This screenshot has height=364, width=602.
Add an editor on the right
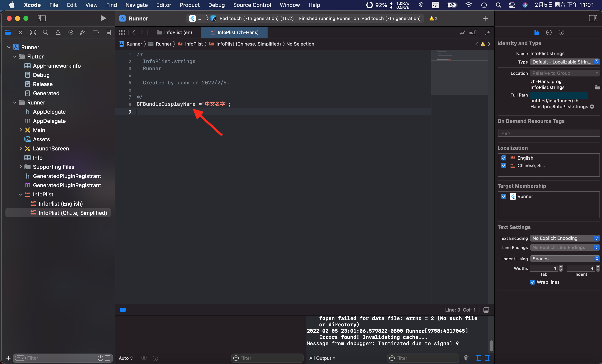point(487,32)
